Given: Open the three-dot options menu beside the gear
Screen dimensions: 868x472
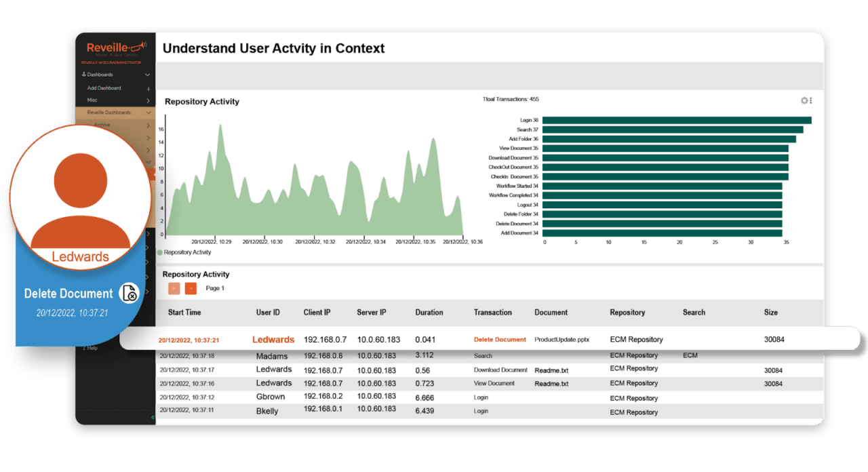Looking at the screenshot, I should tap(812, 100).
